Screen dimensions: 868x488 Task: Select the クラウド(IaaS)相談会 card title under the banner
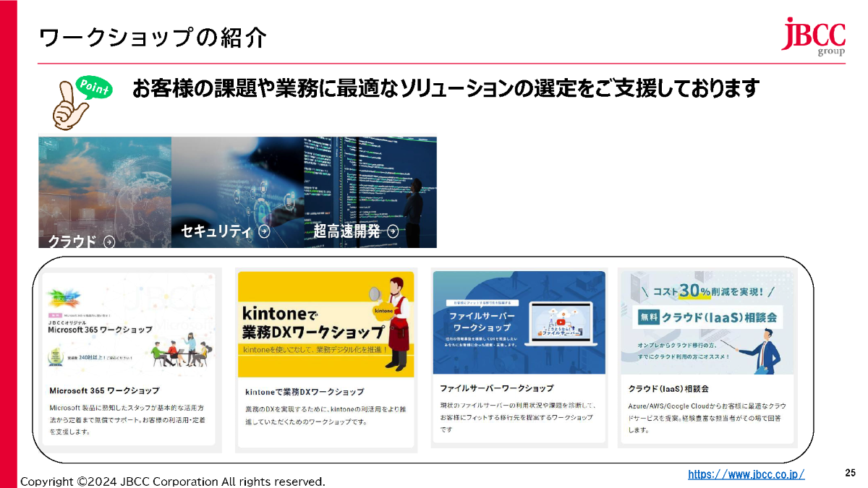pos(668,388)
